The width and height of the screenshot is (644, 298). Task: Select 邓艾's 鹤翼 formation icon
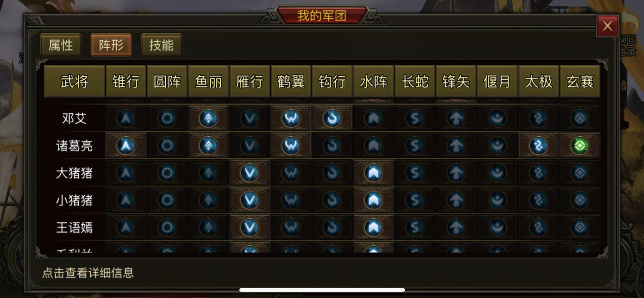291,118
